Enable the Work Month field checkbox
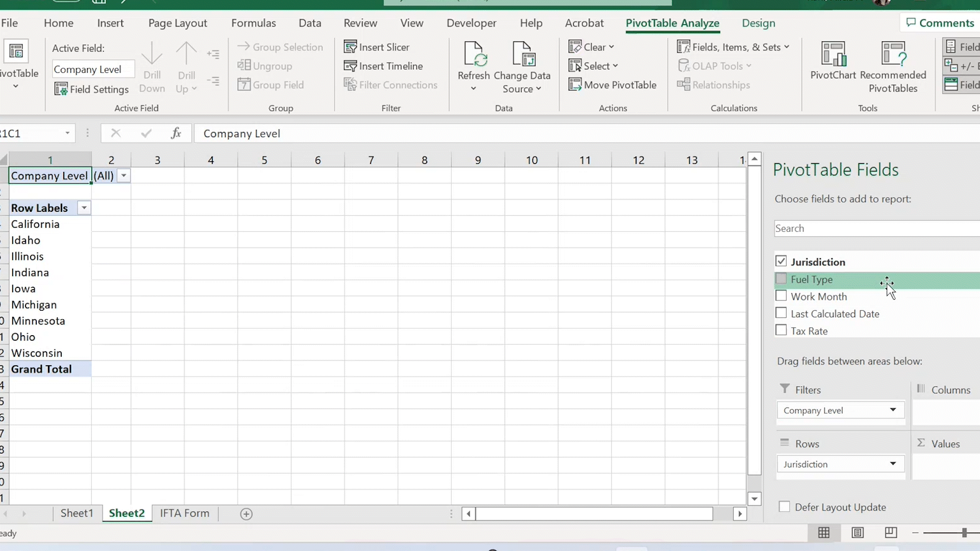 coord(781,296)
